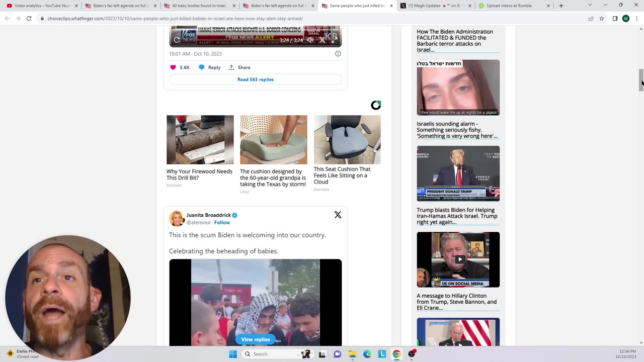
Task: Open 'Trump blasts Biden for Helping Iran-Hamas' link
Action: tap(457, 216)
